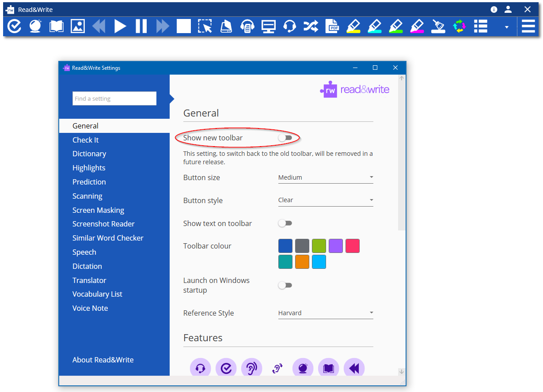This screenshot has height=392, width=543.
Task: Open the Dictionary settings page
Action: pyautogui.click(x=89, y=154)
